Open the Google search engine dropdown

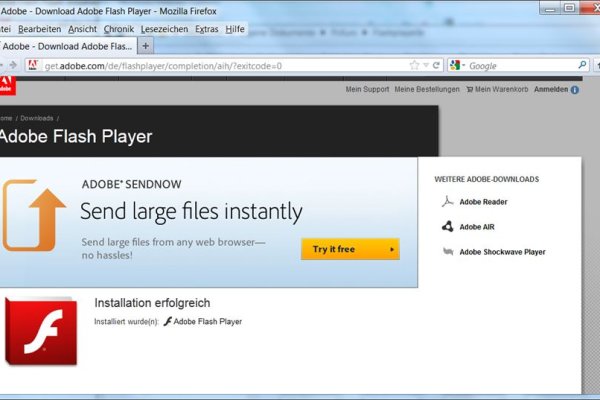[x=457, y=66]
